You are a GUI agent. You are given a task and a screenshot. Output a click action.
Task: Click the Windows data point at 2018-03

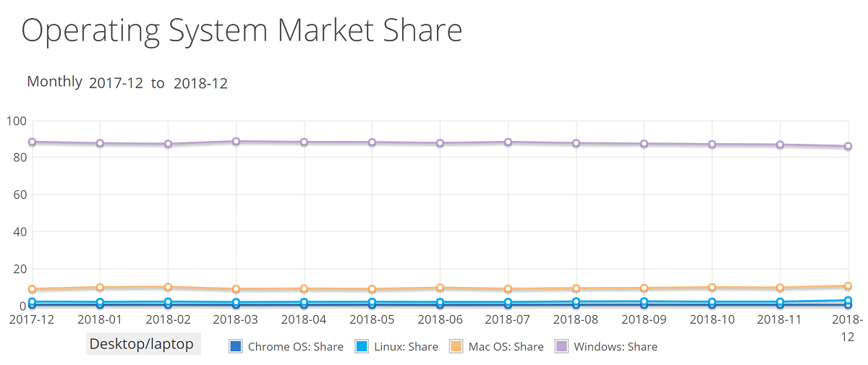click(x=237, y=142)
